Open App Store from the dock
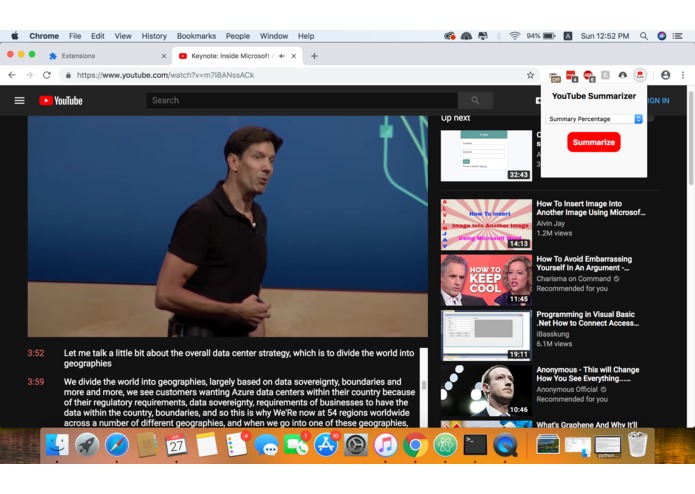 325,444
